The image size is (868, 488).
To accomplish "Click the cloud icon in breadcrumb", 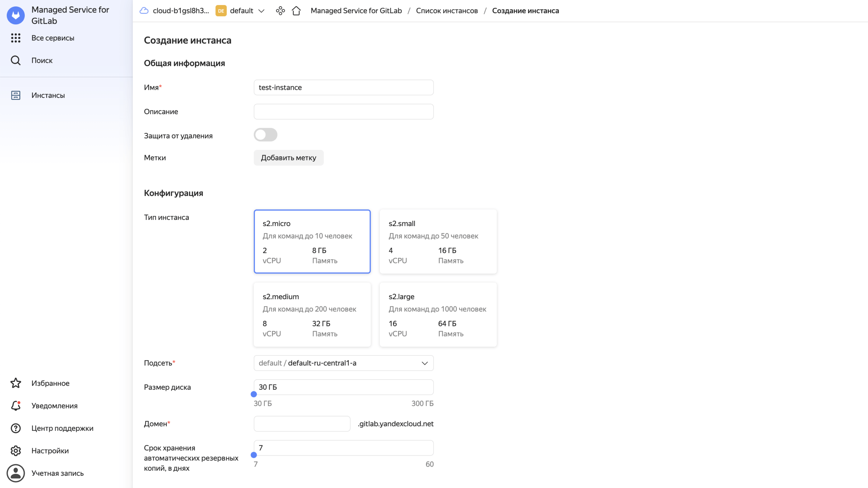I will pos(144,11).
